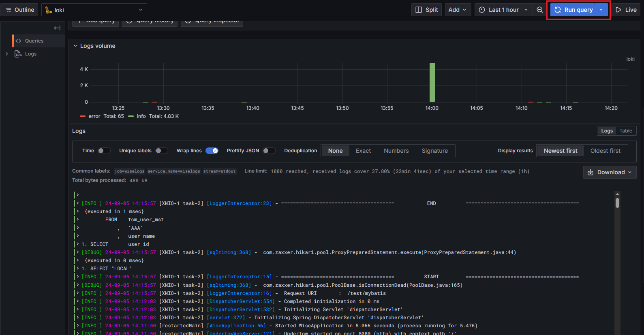Screen dimensions: 644x335
Task: Zoom out the time range icon
Action: [x=540, y=10]
